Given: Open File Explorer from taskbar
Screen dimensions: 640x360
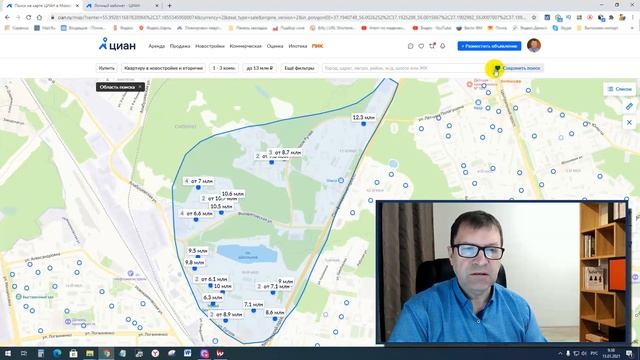Looking at the screenshot, I should (x=90, y=353).
